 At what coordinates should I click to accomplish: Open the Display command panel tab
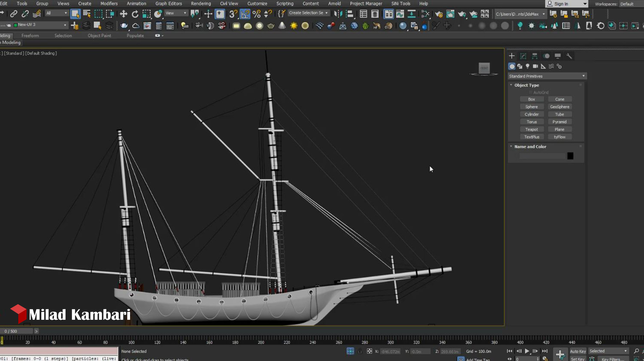click(x=557, y=56)
